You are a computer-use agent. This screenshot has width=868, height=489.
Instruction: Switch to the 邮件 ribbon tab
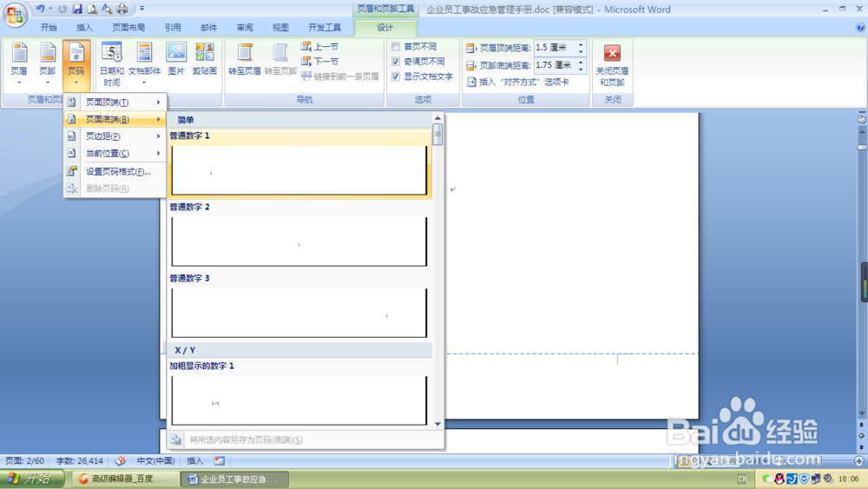(208, 28)
